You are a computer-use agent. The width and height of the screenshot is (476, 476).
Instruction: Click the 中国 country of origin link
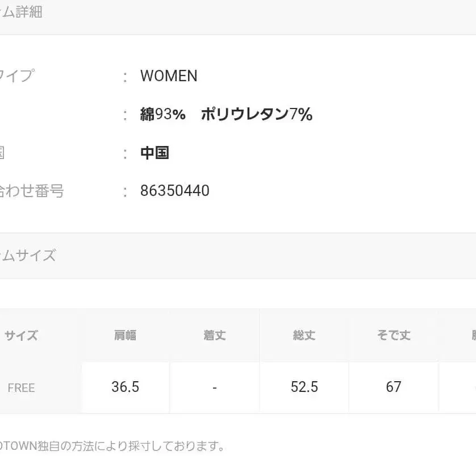pos(155,153)
